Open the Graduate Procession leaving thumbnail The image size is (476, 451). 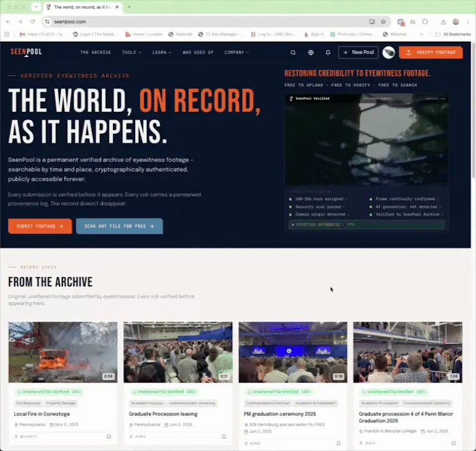(178, 352)
